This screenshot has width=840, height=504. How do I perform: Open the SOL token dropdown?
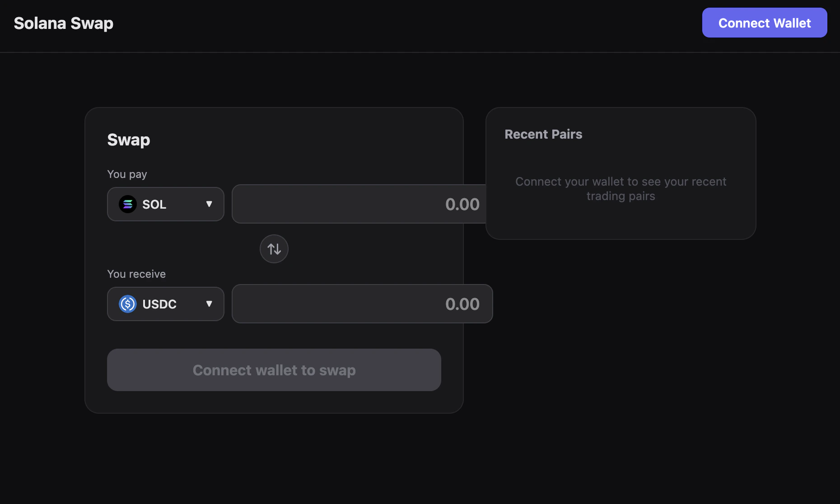click(x=165, y=204)
